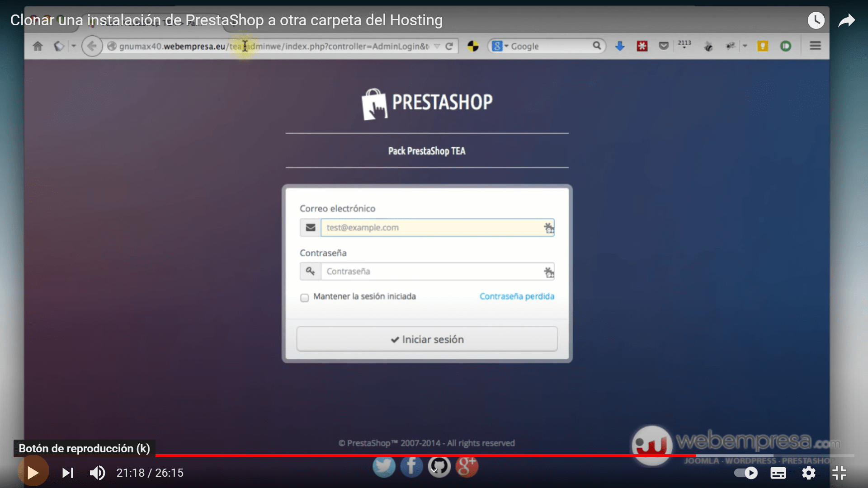Click the Correo electrónico email field
This screenshot has height=488, width=868.
coord(438,228)
